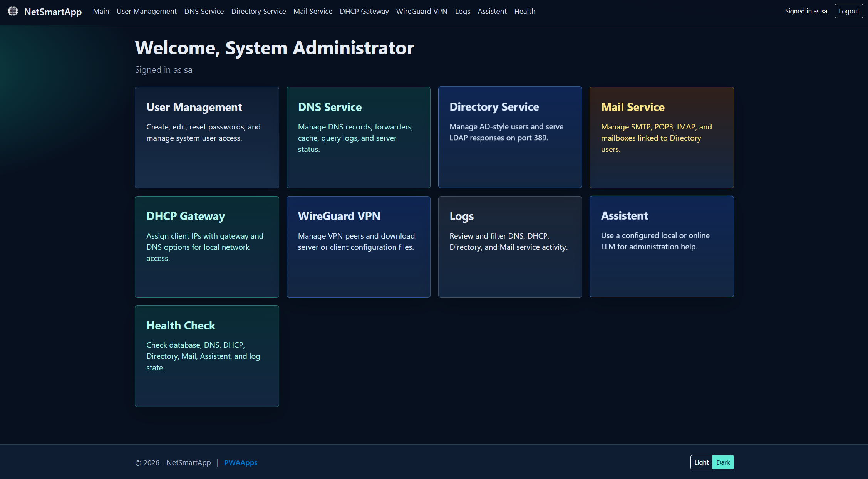Screen dimensions: 868x479
Task: Open the Health Check card
Action: [x=207, y=356]
